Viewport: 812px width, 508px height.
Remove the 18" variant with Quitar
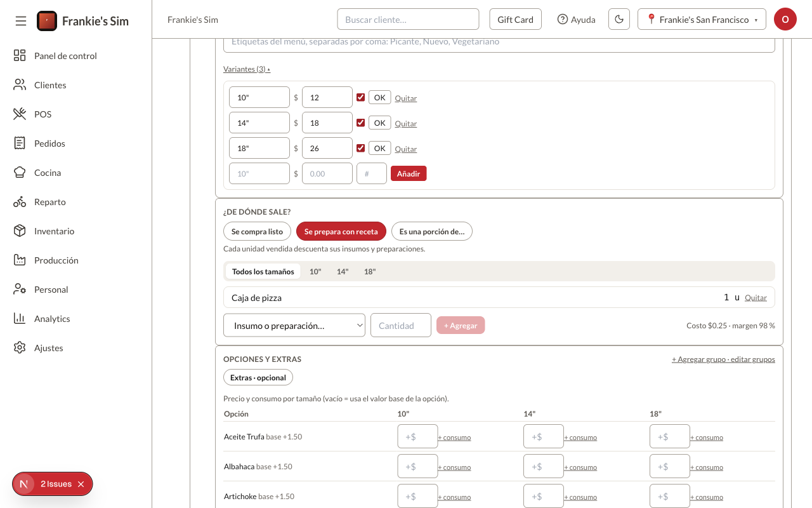[x=406, y=149]
